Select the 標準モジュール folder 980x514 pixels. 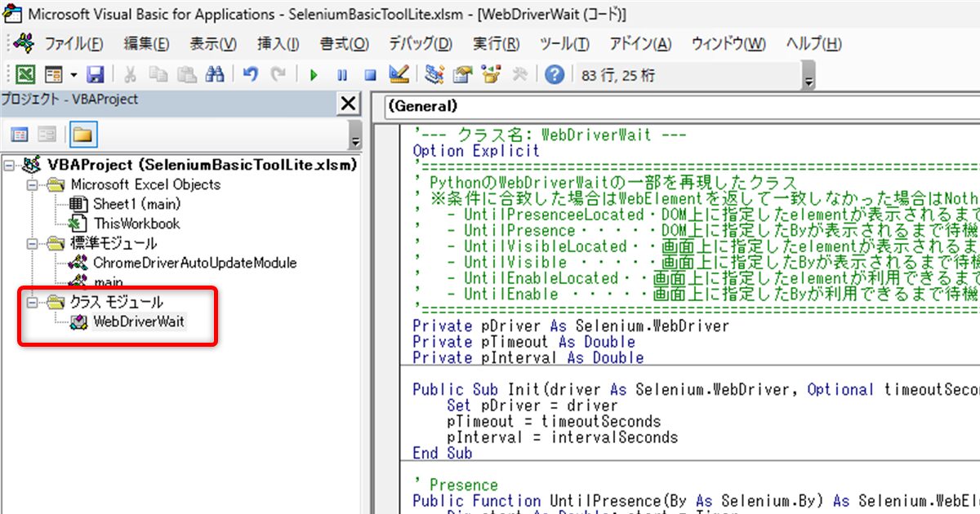pyautogui.click(x=114, y=243)
